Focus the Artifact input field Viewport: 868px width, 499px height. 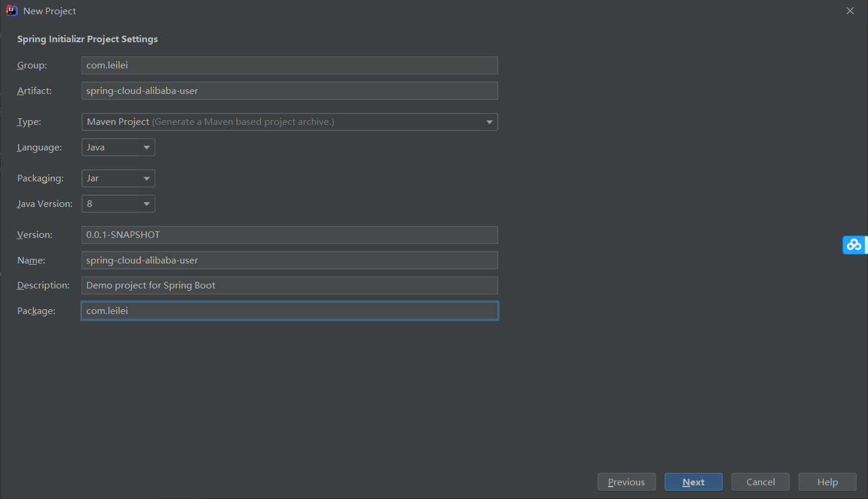pyautogui.click(x=289, y=91)
